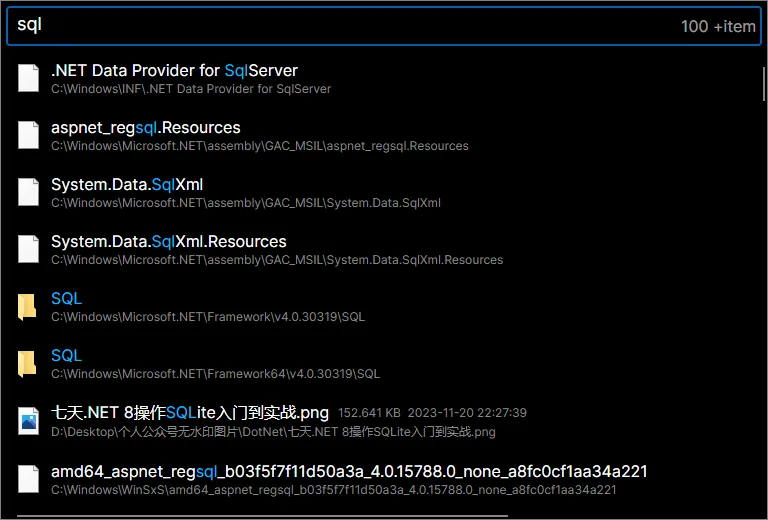The image size is (768, 520).
Task: Click path ending GAC_MSIL\System.Data.SqlXml.Resources
Action: click(x=277, y=260)
